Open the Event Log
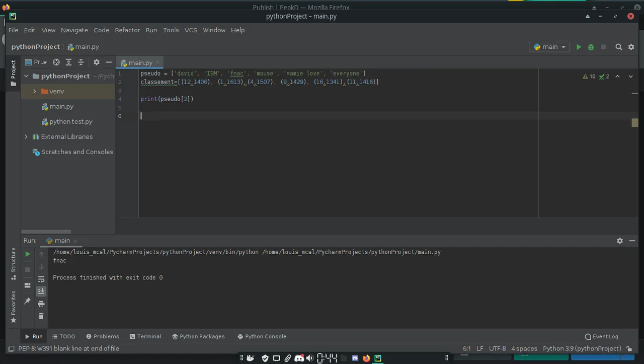Viewport: 644px width, 364px height. pos(602,336)
